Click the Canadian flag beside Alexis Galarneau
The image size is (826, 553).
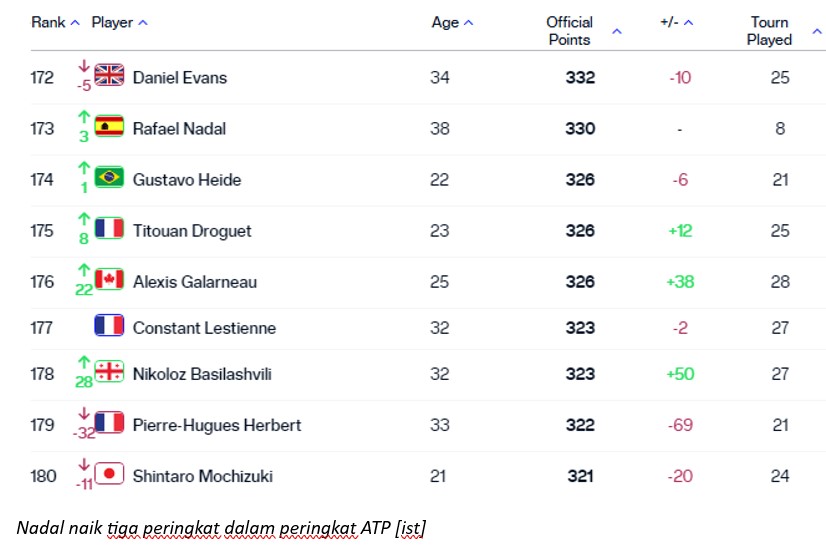(x=109, y=280)
